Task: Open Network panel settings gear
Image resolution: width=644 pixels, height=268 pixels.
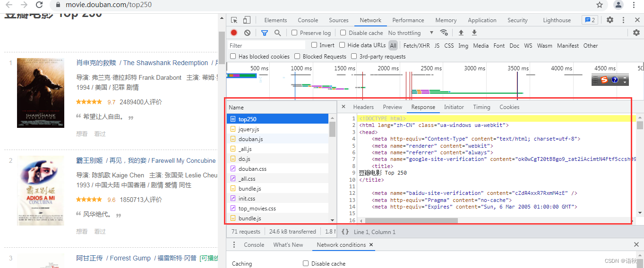Action: tap(636, 33)
